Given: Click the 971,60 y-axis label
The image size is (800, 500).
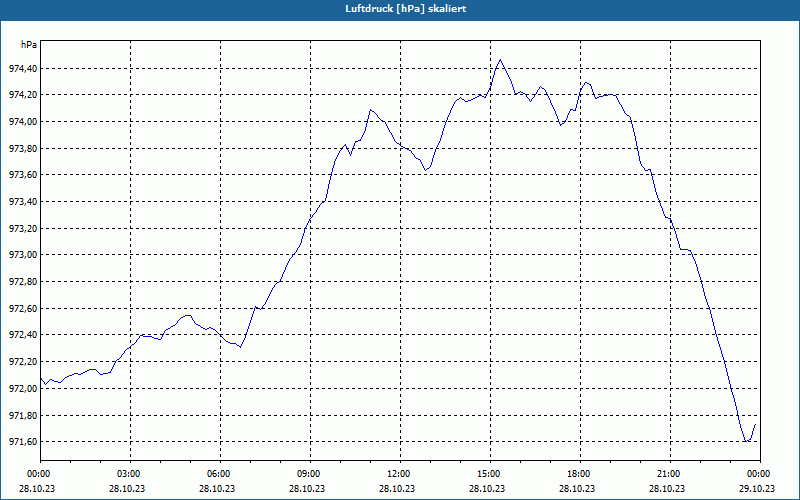Looking at the screenshot, I should pyautogui.click(x=23, y=441).
